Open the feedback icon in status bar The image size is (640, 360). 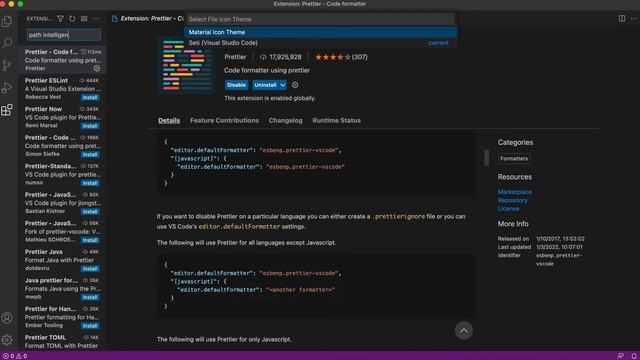[x=620, y=356]
